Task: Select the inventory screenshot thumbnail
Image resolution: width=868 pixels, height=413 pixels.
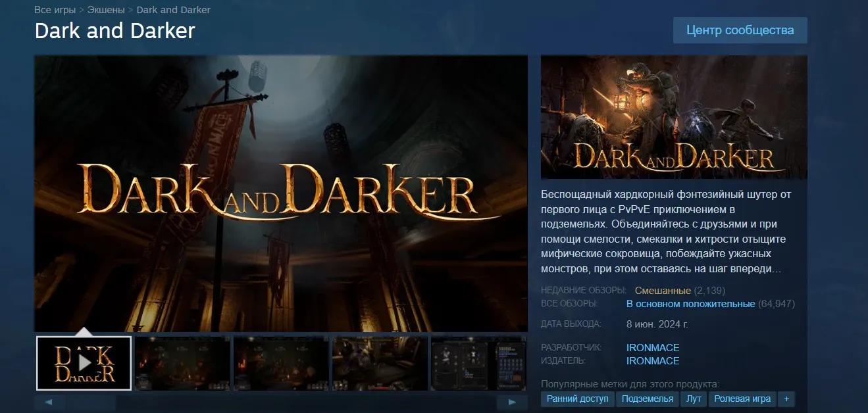Action: [478, 363]
